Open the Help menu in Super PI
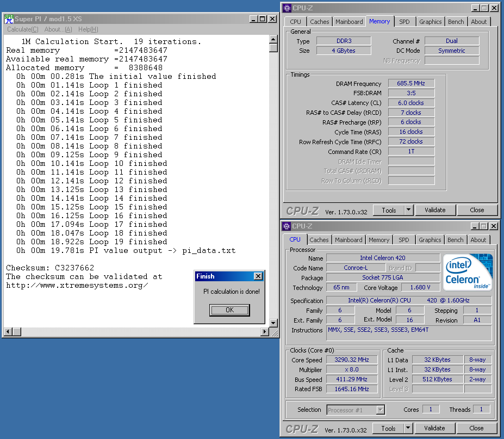 click(x=89, y=29)
